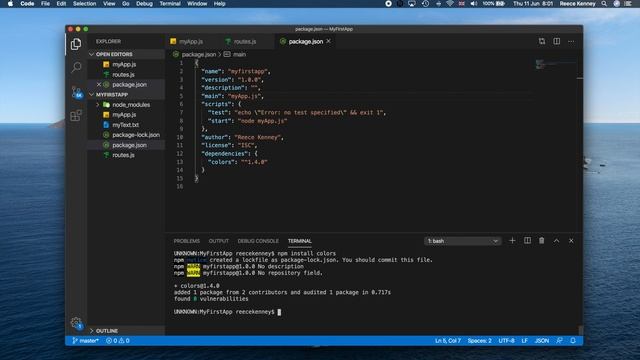
Task: Click Ln 5, Col 7 in status bar
Action: (447, 340)
